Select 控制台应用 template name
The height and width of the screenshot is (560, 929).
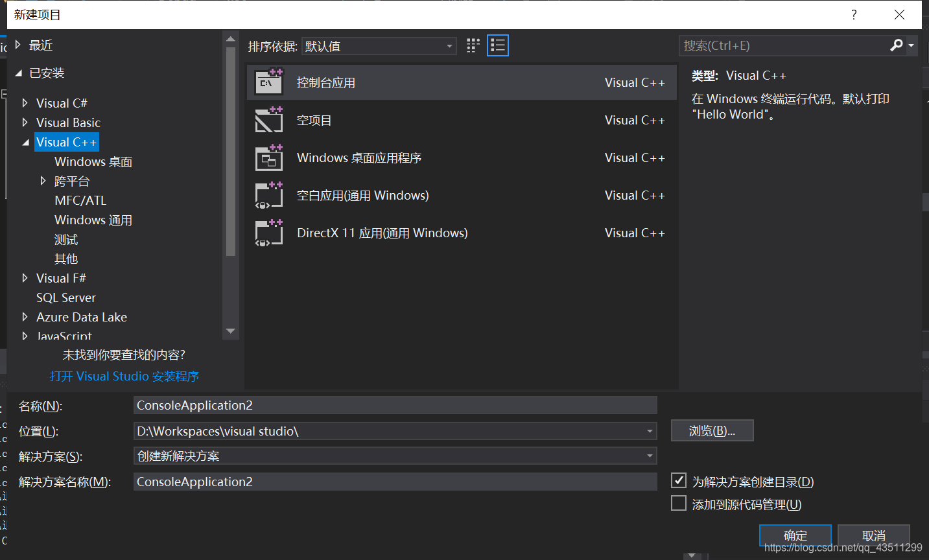(x=326, y=82)
